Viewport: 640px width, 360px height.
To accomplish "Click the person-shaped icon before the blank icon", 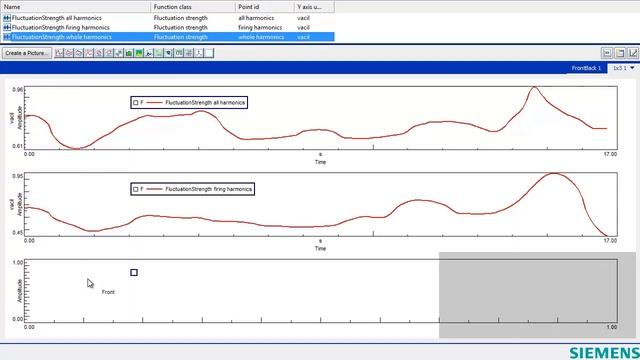I will pos(199,53).
